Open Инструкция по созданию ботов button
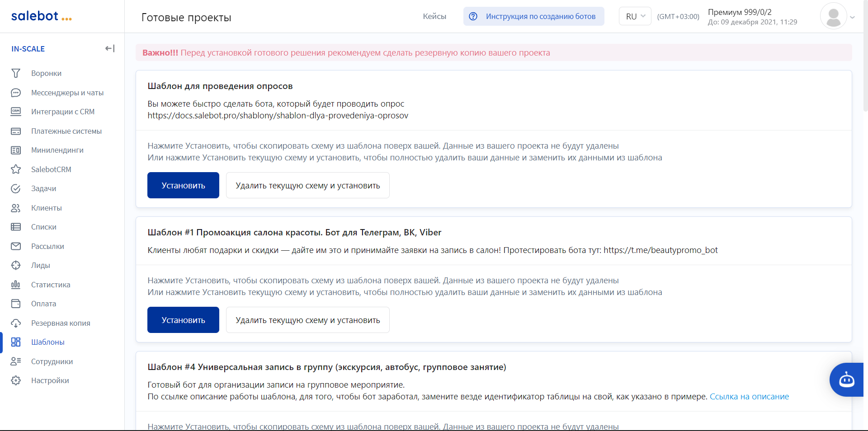The width and height of the screenshot is (868, 431). (533, 16)
